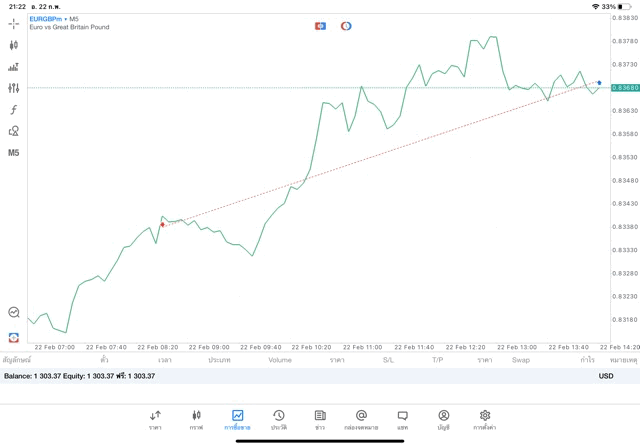Open the การตั้งค่า settings tab
This screenshot has height=447, width=640.
[485, 420]
